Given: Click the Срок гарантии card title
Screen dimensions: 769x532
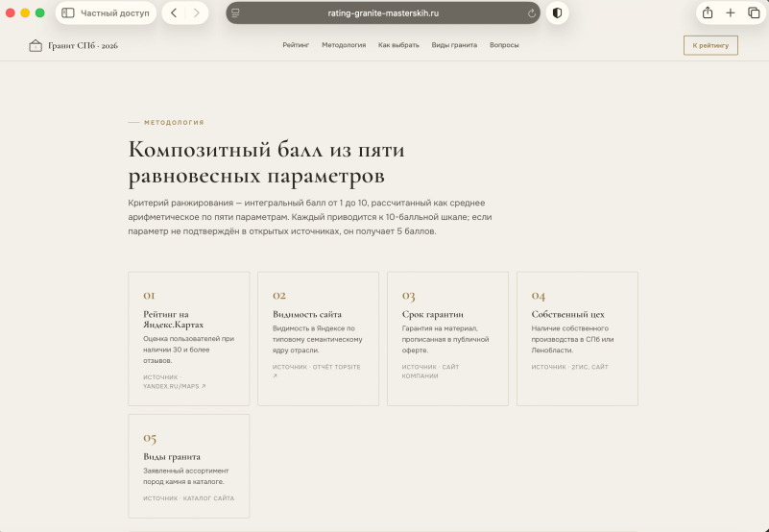Looking at the screenshot, I should click(433, 314).
